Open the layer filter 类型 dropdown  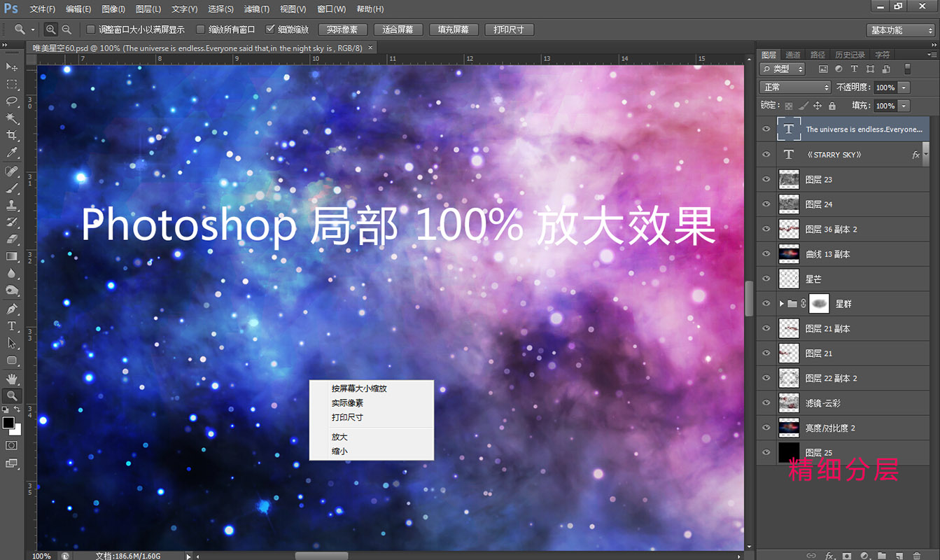783,69
